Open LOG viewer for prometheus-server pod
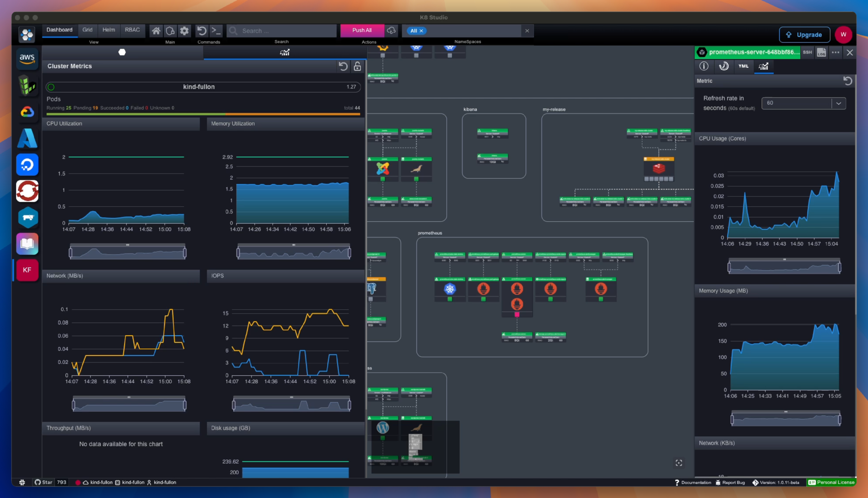The height and width of the screenshot is (498, 868). [x=821, y=53]
